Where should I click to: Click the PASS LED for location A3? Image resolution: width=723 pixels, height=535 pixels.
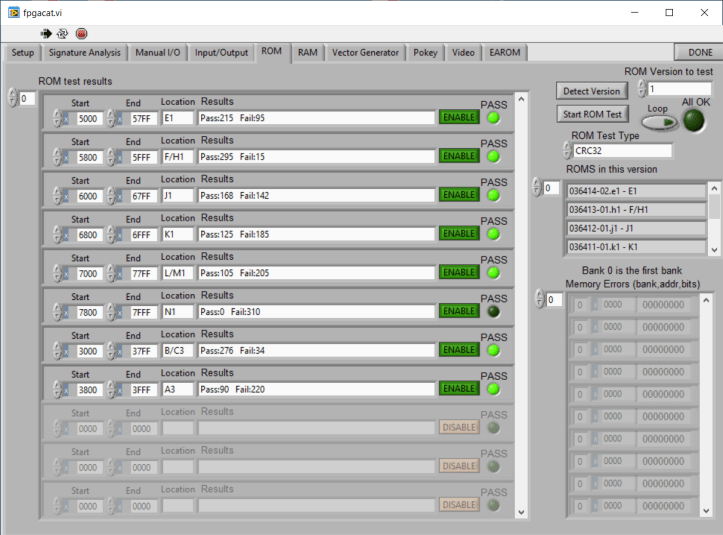point(493,389)
